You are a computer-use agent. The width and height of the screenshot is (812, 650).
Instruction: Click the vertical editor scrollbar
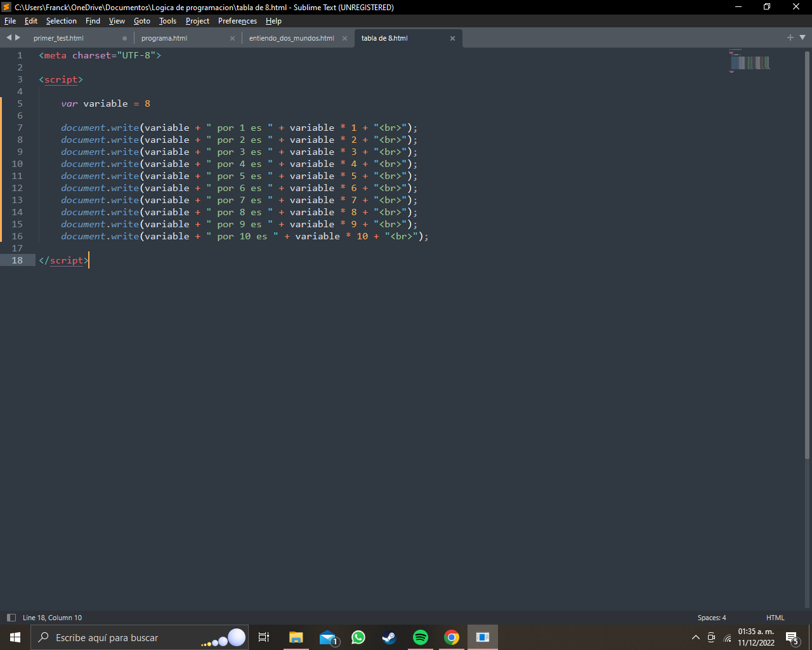click(x=807, y=254)
